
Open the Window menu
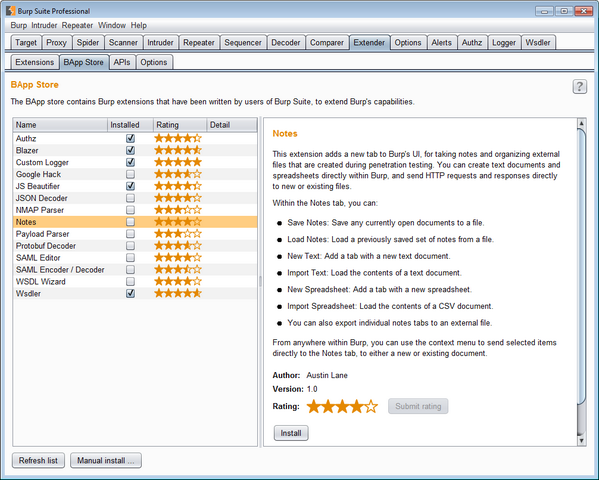(112, 25)
